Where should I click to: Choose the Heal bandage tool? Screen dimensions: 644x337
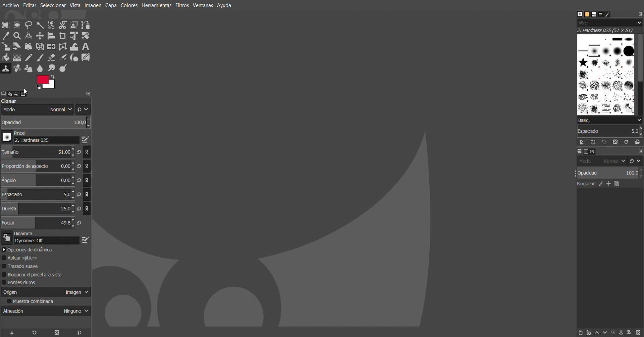click(x=17, y=68)
